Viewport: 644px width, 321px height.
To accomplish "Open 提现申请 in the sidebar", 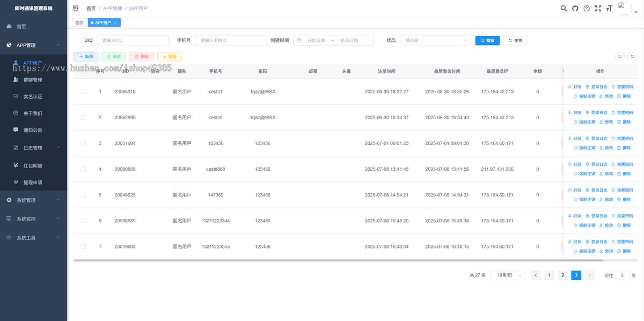I will (33, 182).
